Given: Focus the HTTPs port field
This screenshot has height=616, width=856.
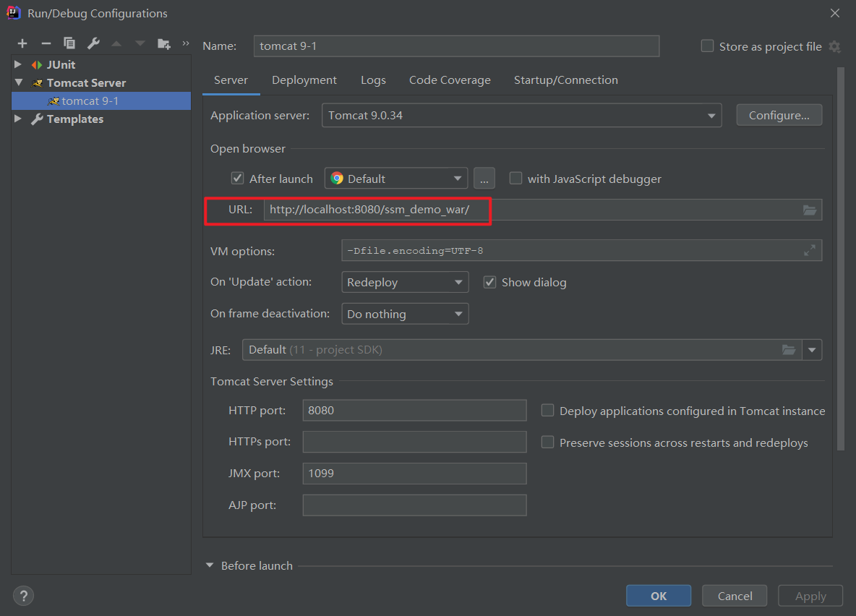Looking at the screenshot, I should [414, 442].
